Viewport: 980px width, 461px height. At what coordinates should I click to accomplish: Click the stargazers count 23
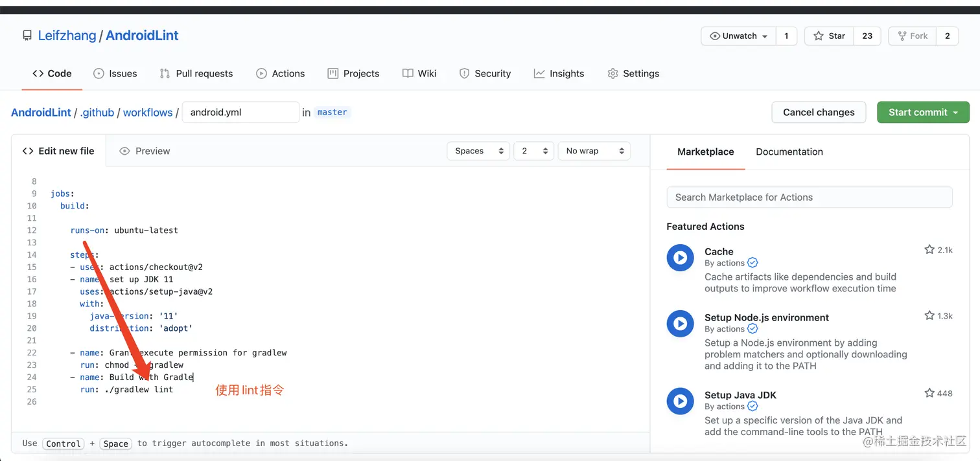tap(867, 36)
